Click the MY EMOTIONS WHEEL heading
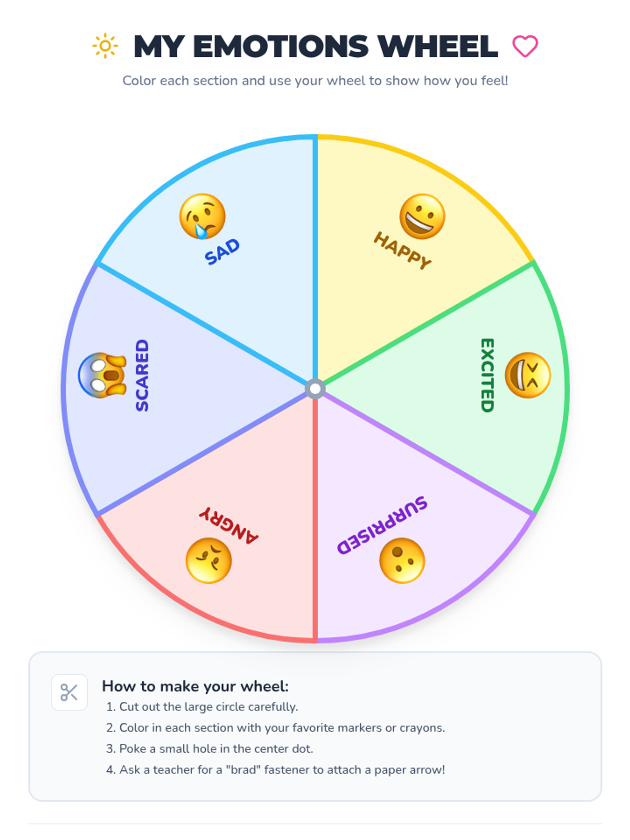 click(x=315, y=46)
